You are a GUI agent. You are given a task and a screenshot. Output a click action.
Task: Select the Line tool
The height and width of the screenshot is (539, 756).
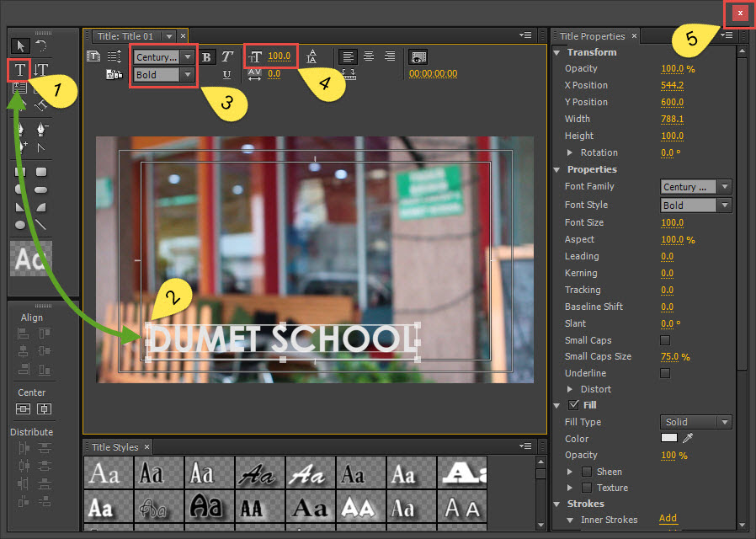(41, 225)
